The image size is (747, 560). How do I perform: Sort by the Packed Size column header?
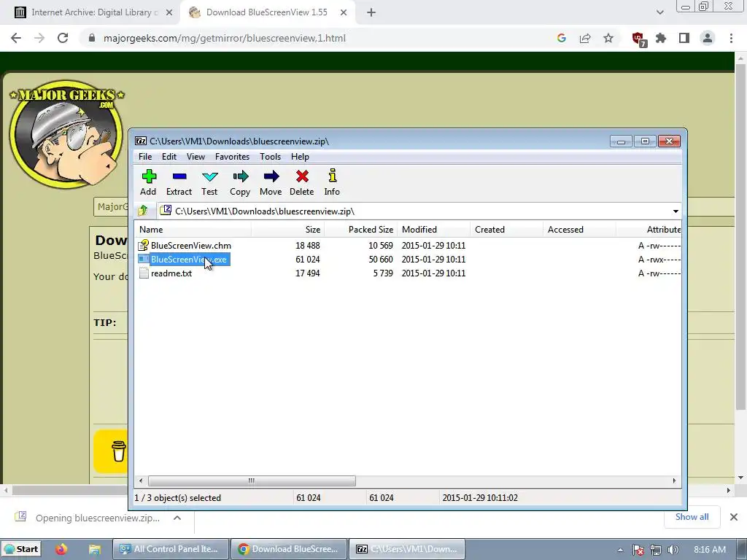pyautogui.click(x=360, y=230)
